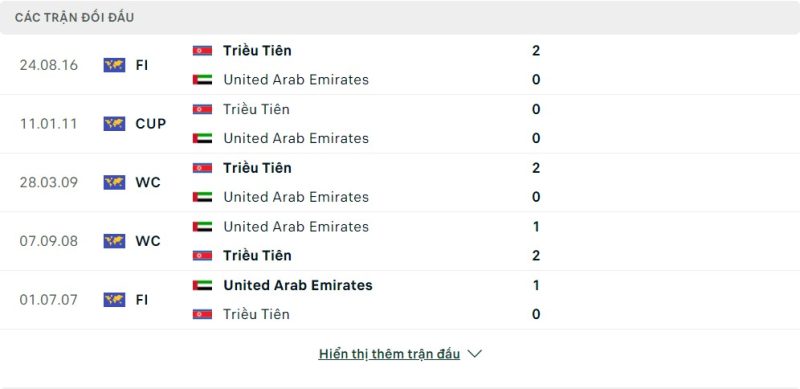The image size is (800, 389).
Task: Select the CUP competition label
Action: click(151, 124)
